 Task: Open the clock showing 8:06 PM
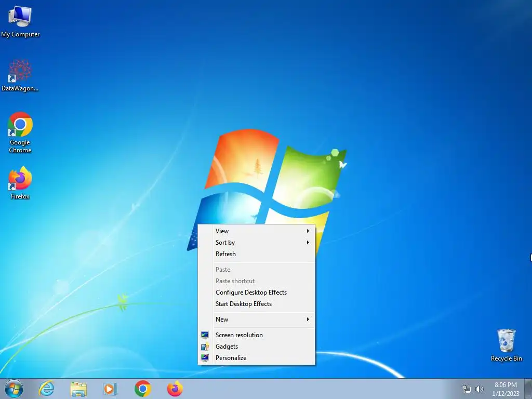[x=506, y=389]
